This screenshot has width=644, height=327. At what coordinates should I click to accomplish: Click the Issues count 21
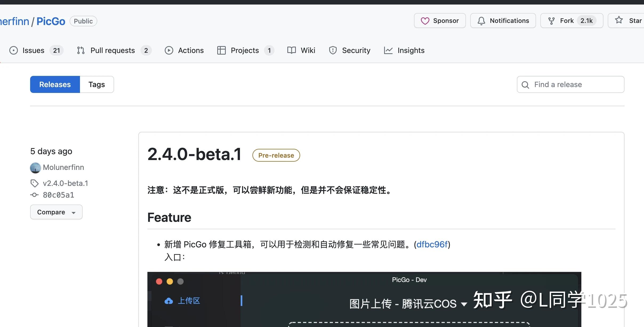[x=57, y=50]
